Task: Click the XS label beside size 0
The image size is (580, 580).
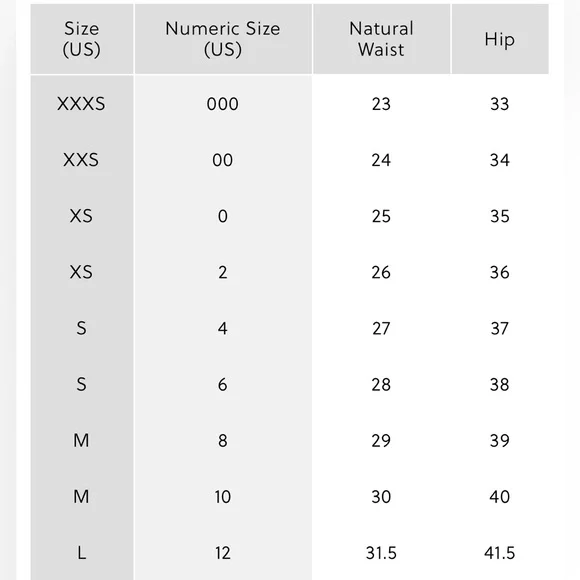Action: tap(81, 216)
